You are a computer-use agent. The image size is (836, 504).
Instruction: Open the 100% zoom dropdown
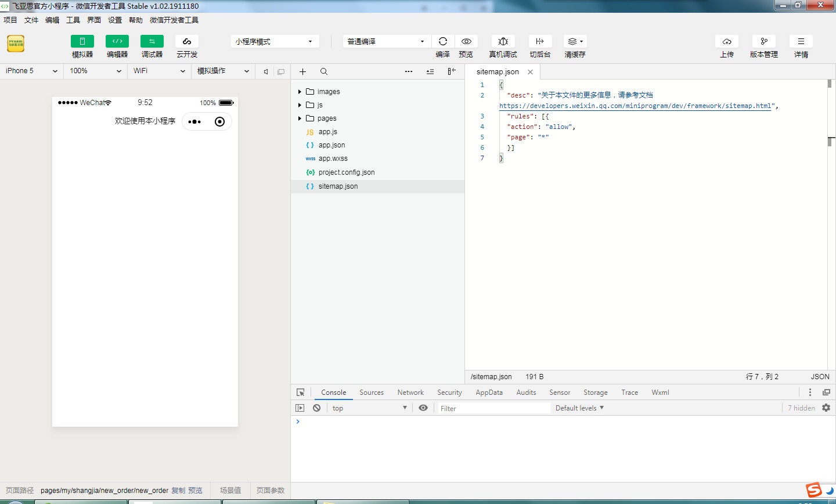tap(95, 71)
